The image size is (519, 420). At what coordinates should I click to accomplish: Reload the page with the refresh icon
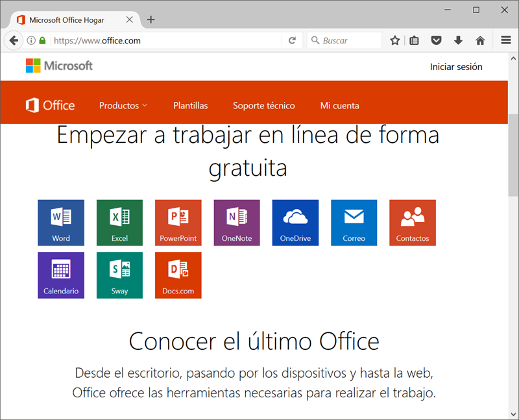(292, 40)
